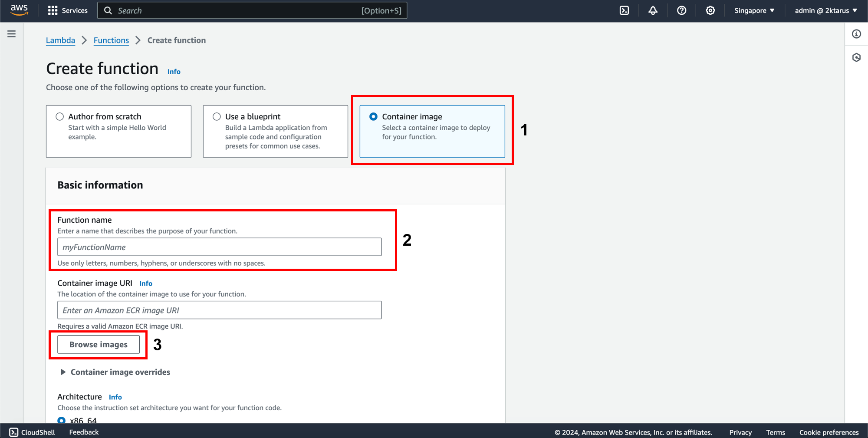868x438 pixels.
Task: Open the AWS home logo
Action: click(19, 10)
